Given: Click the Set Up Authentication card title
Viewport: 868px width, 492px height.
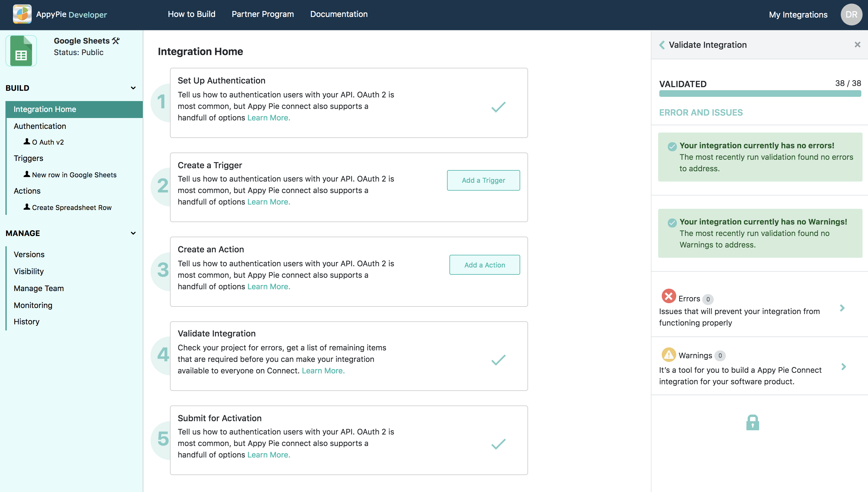Looking at the screenshot, I should click(x=221, y=80).
